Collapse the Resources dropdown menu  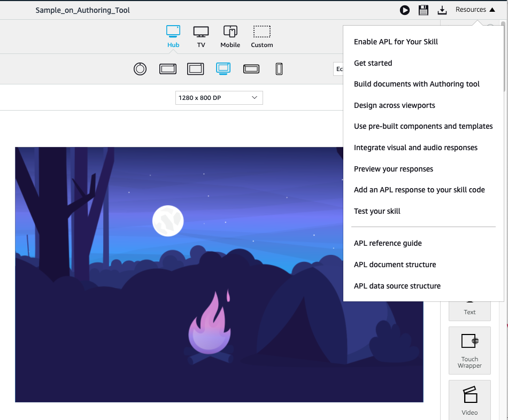475,10
